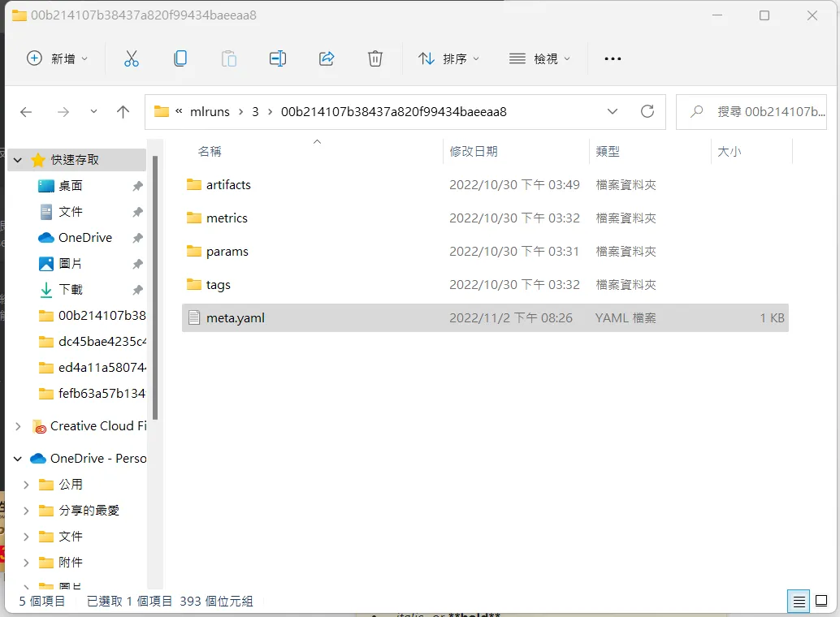Viewport: 840px width, 617px height.
Task: Click mlruns in the breadcrumb path
Action: 210,112
